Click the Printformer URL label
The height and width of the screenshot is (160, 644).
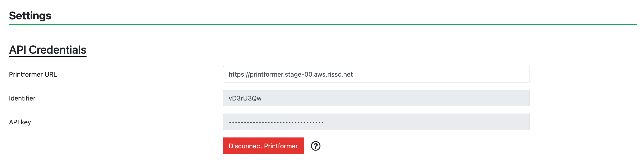(33, 75)
